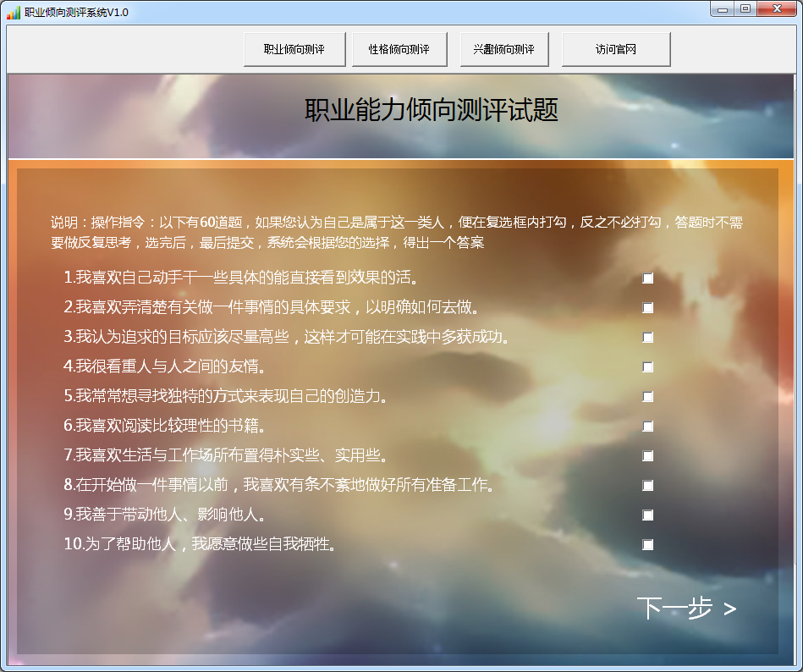803x672 pixels.
Task: Close the 职业倾向测评系统V1.0 window
Action: [x=777, y=9]
